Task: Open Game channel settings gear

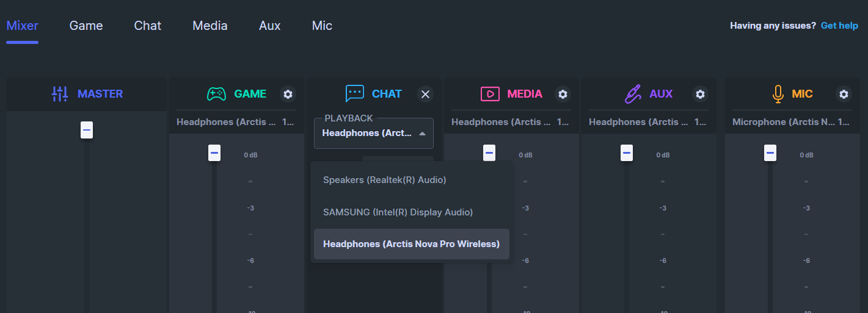Action: coord(288,94)
